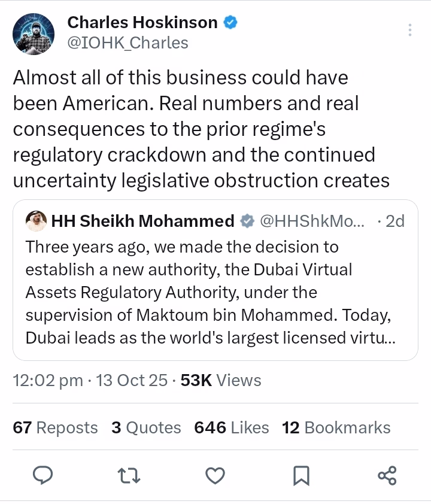The image size is (431, 504).
Task: View the 67 Reposts list
Action: click(x=55, y=427)
